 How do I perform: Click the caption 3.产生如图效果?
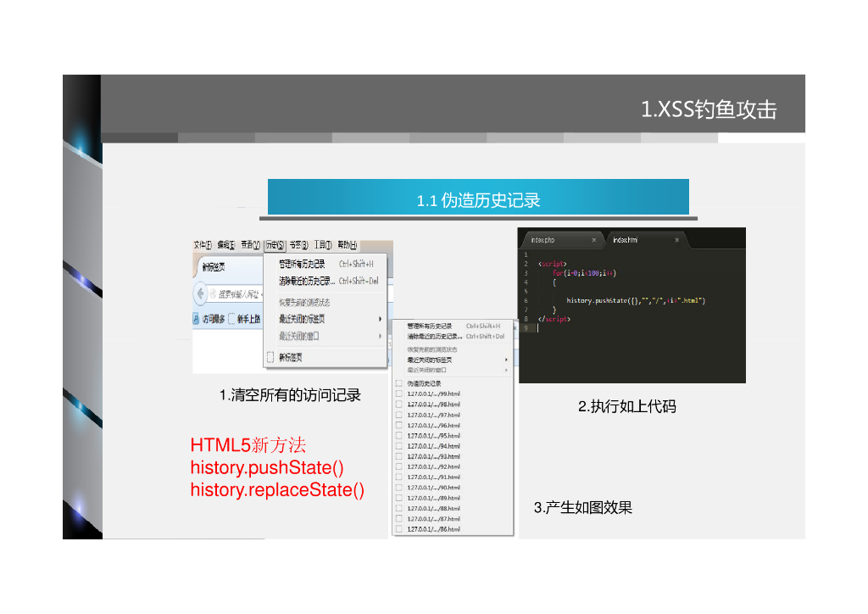tap(583, 508)
